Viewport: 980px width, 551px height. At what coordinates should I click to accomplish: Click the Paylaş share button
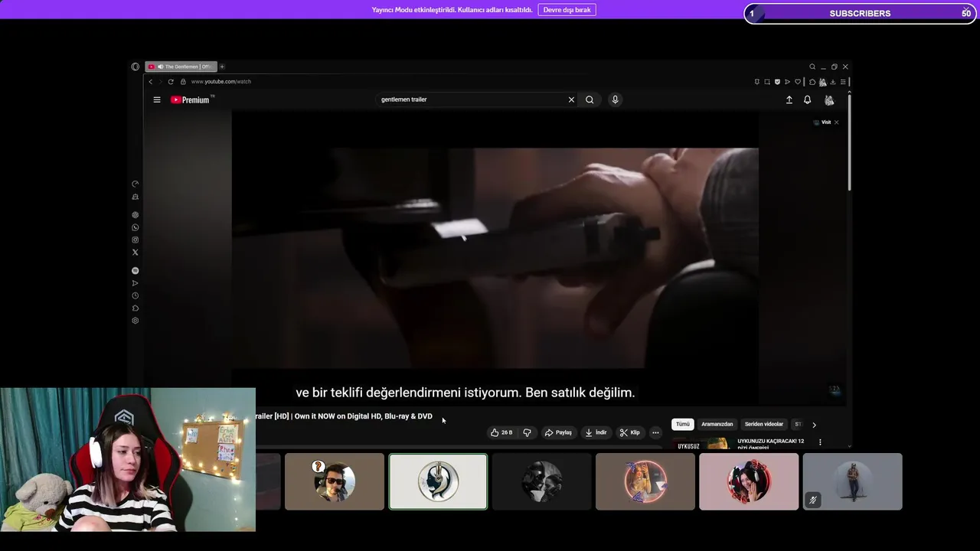558,432
